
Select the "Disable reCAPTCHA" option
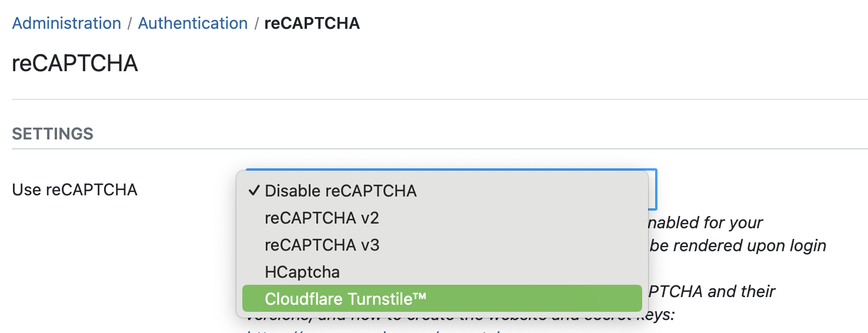pyautogui.click(x=340, y=191)
